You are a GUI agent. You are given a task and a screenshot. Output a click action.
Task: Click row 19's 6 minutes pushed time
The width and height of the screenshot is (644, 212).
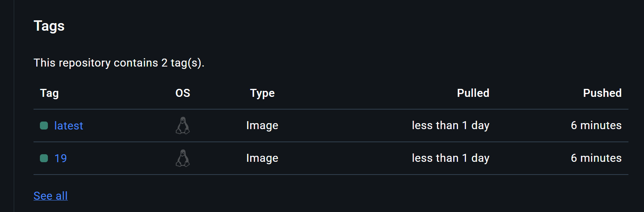[x=596, y=158]
